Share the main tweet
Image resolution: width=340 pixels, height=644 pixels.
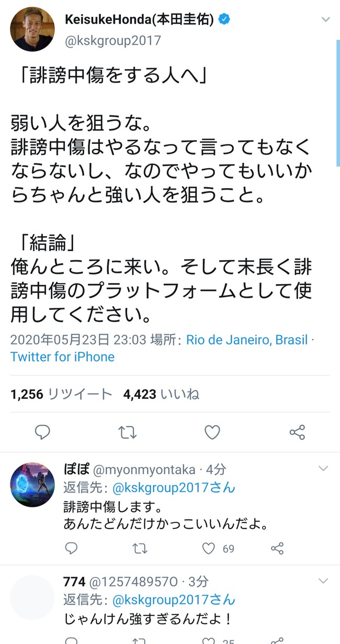pyautogui.click(x=297, y=432)
